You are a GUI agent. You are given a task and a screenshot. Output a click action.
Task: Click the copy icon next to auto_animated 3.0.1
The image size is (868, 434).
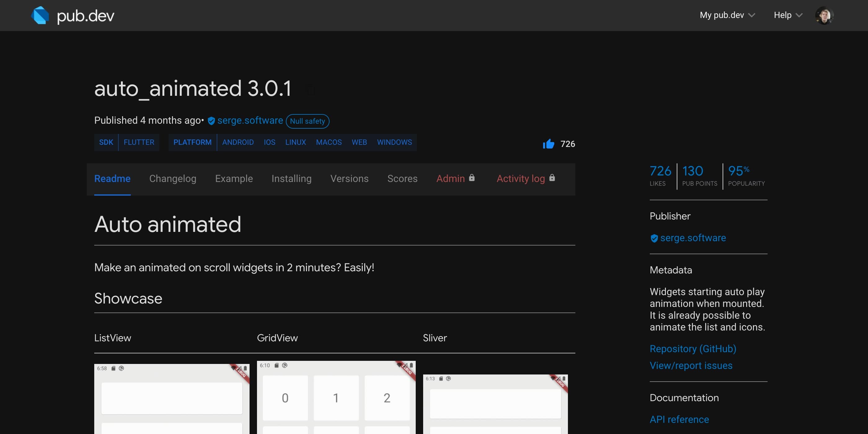click(310, 90)
